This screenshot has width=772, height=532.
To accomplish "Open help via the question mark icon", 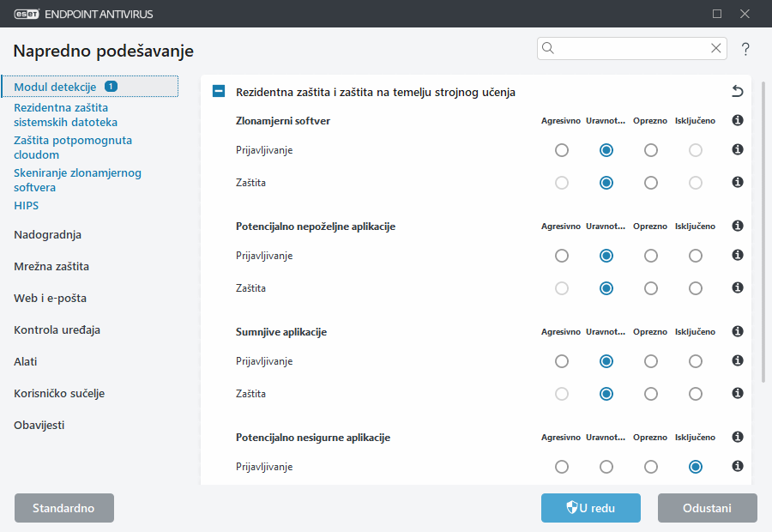I will coord(745,49).
